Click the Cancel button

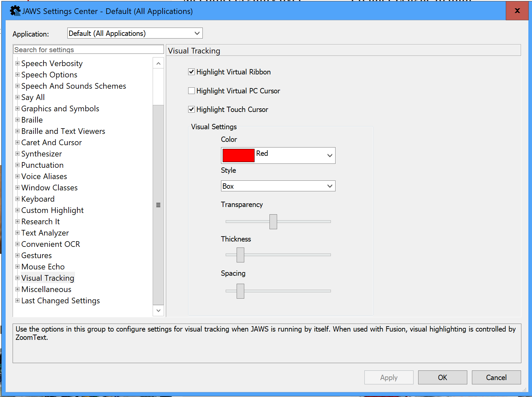496,377
